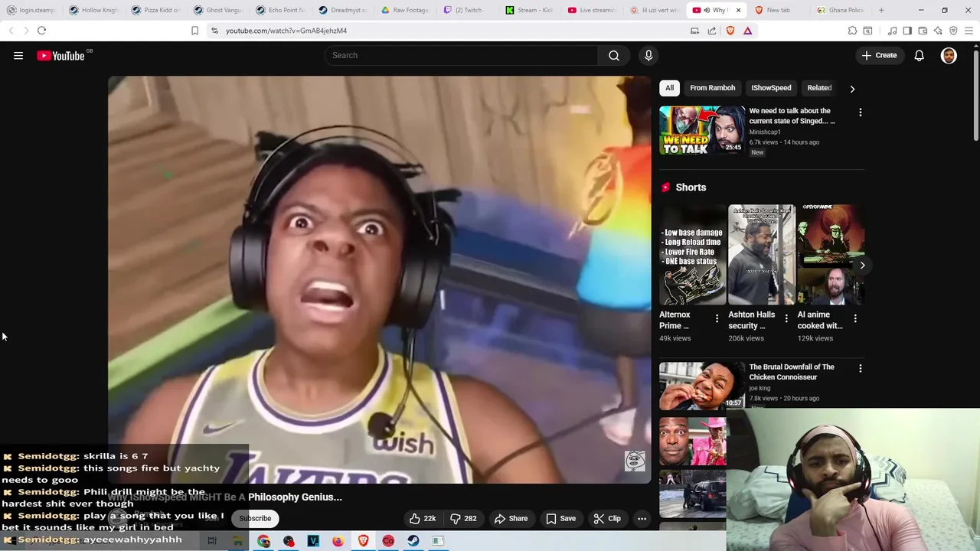Share this video
The height and width of the screenshot is (551, 980).
[x=511, y=518]
